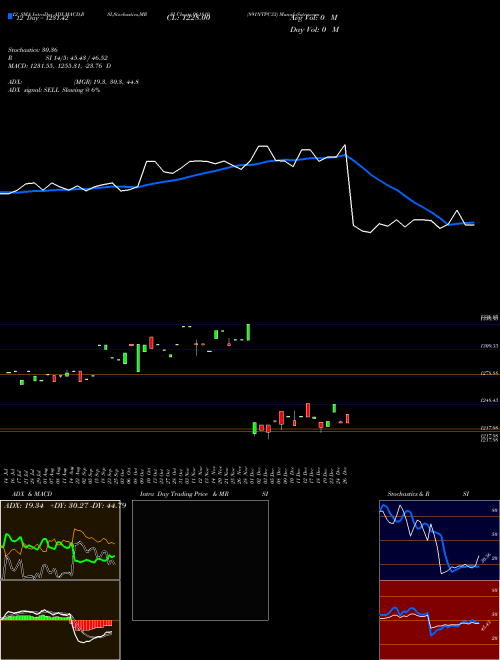Click the tall green candle reaching the top level
Screen dimensions: 500x660
click(x=248, y=332)
